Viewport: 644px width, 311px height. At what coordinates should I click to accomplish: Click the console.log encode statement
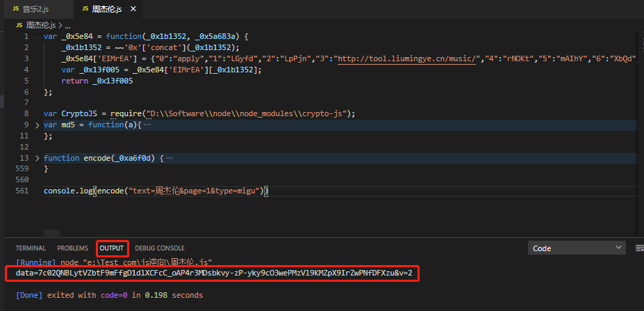click(156, 191)
